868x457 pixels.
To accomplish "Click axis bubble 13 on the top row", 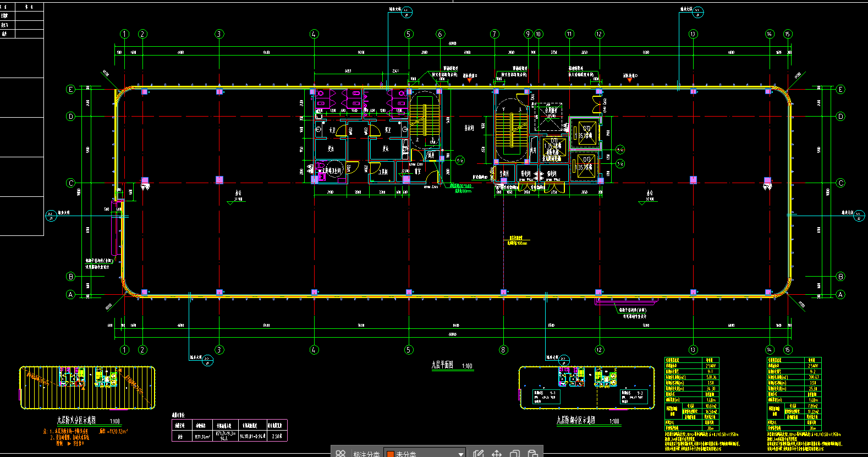I will 693,34.
